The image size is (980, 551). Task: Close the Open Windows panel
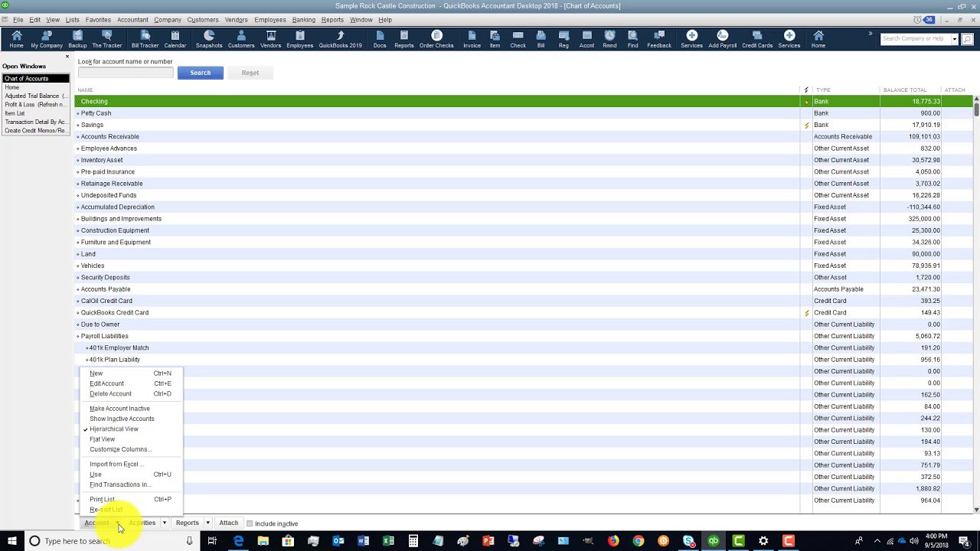pyautogui.click(x=67, y=57)
